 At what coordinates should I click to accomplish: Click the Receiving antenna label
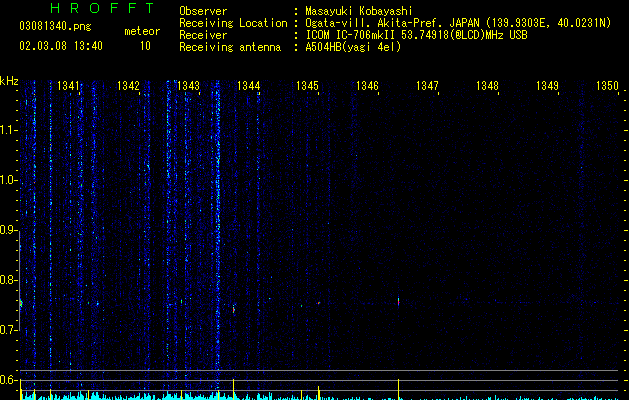coord(230,47)
